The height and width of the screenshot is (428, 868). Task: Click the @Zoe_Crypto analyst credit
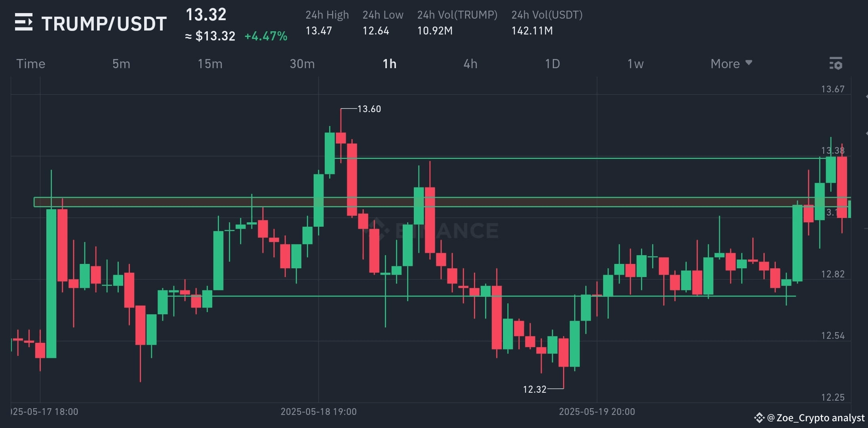click(x=816, y=418)
